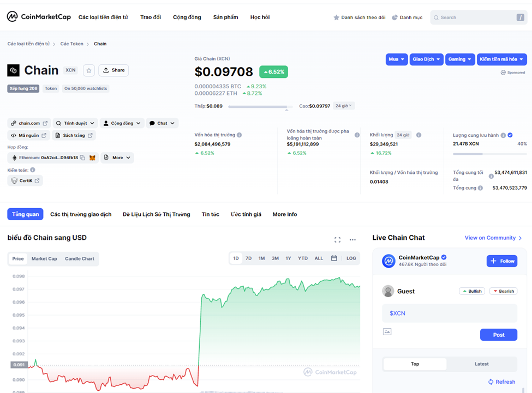Open the Tin tức tab
The image size is (532, 393).
point(211,214)
